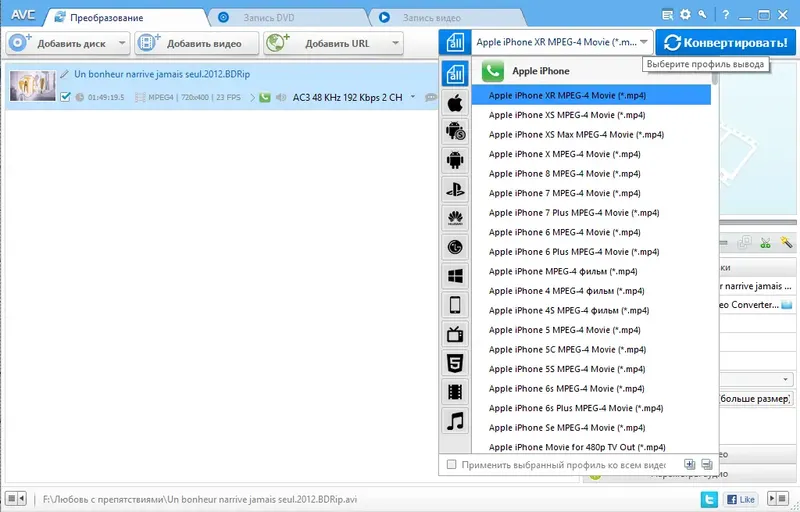Click the playlist icon in title bar
This screenshot has height=512, width=800.
(667, 15)
